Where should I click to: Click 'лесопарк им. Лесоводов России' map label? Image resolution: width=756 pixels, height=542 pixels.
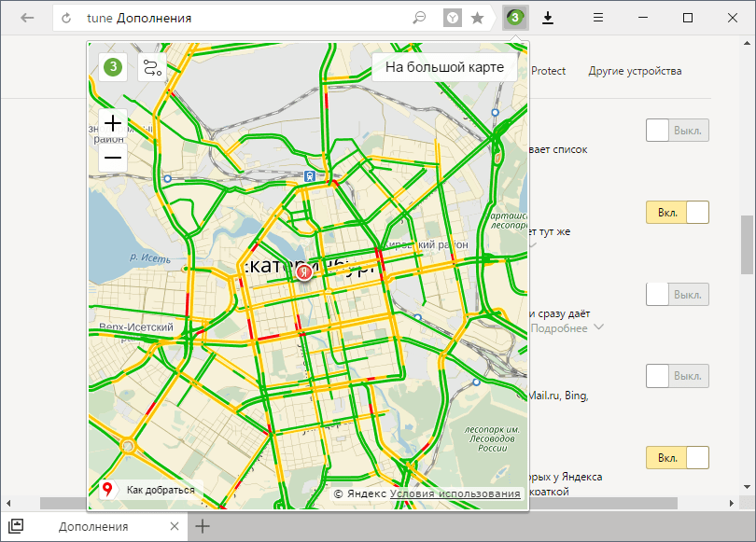[x=492, y=438]
